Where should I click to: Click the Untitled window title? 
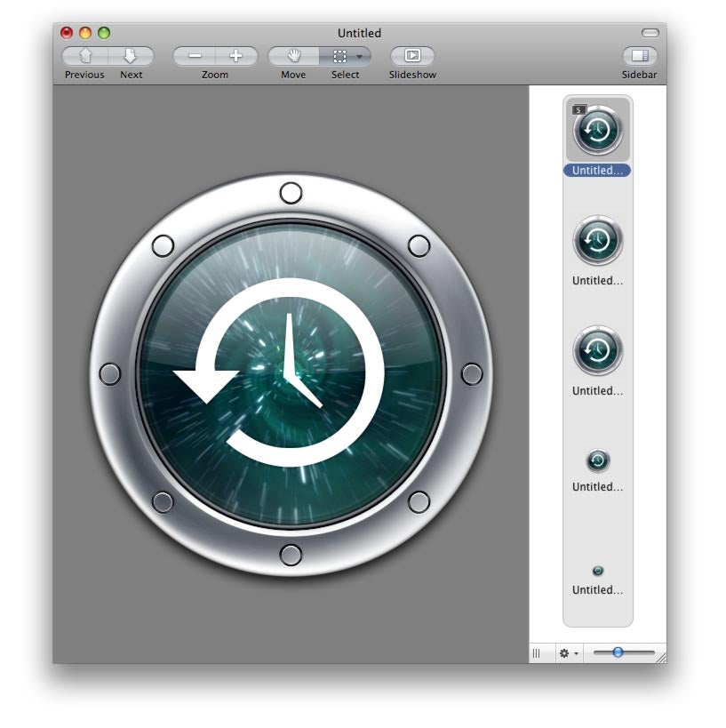coord(359,33)
